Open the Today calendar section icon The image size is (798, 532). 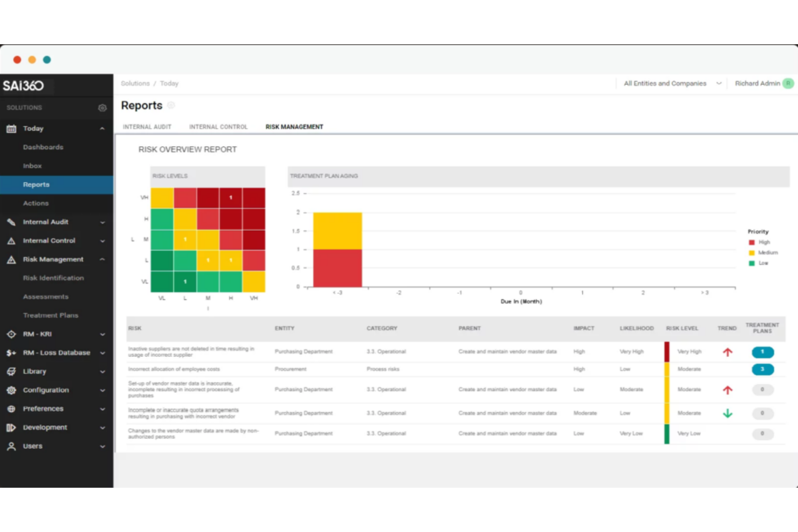11,128
